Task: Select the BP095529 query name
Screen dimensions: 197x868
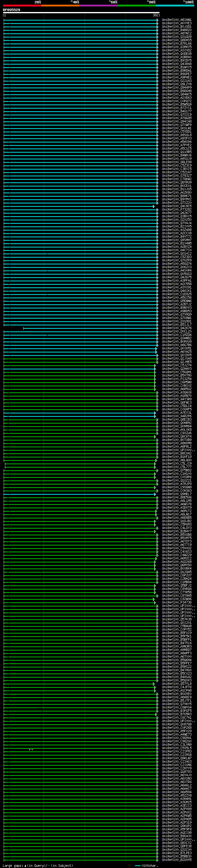Action: click(x=11, y=10)
